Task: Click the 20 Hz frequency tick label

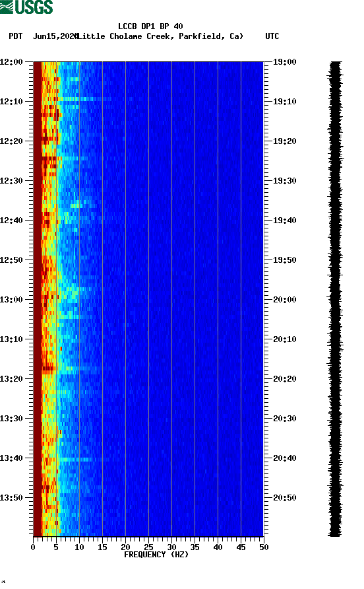Action: pyautogui.click(x=125, y=547)
